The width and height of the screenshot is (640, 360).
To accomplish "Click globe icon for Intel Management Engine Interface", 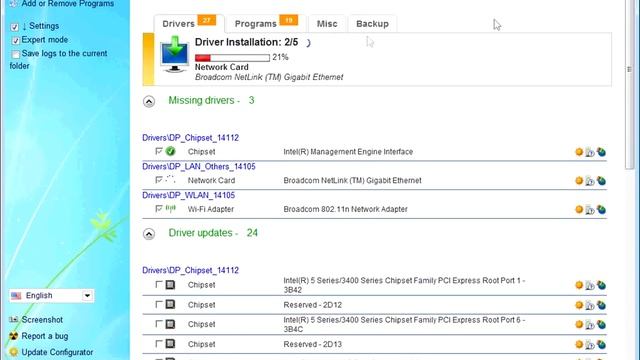I will tap(601, 152).
